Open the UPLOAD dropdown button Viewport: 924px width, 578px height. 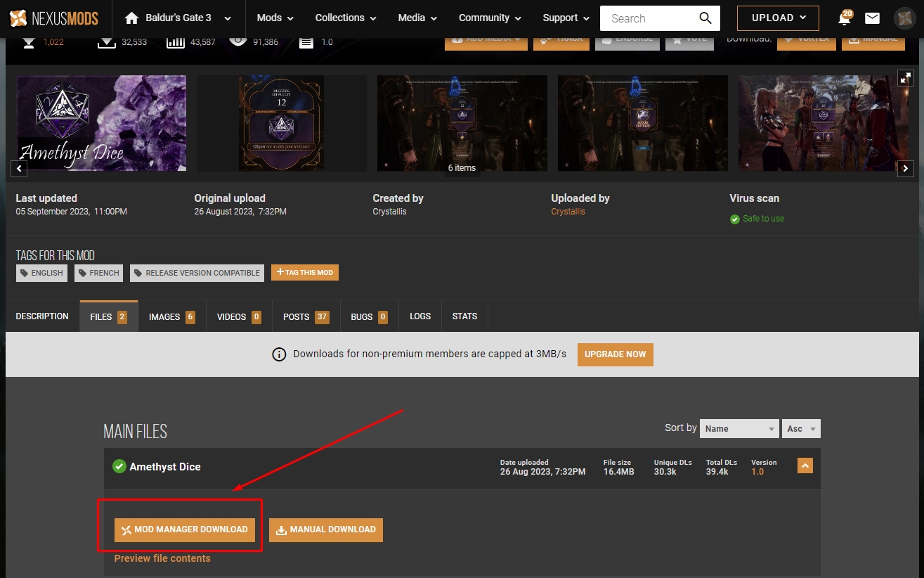point(778,18)
